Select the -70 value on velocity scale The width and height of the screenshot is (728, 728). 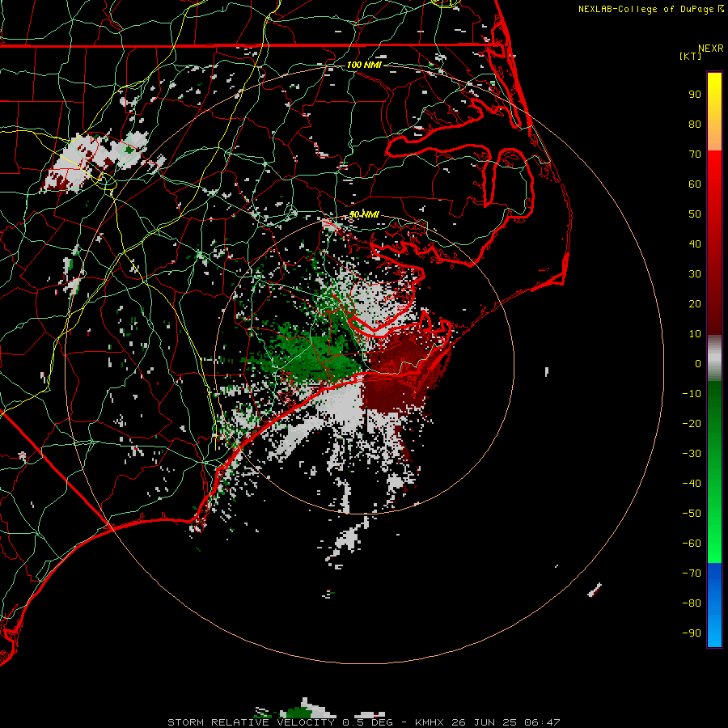pyautogui.click(x=692, y=574)
